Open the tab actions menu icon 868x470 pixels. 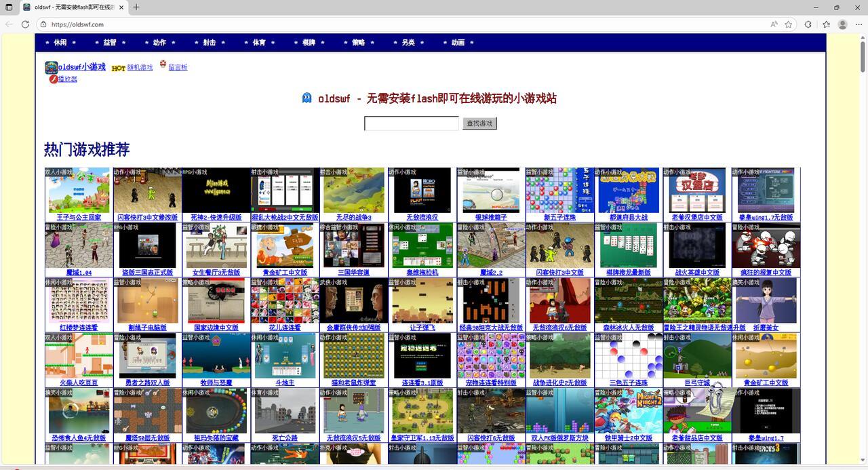click(9, 7)
